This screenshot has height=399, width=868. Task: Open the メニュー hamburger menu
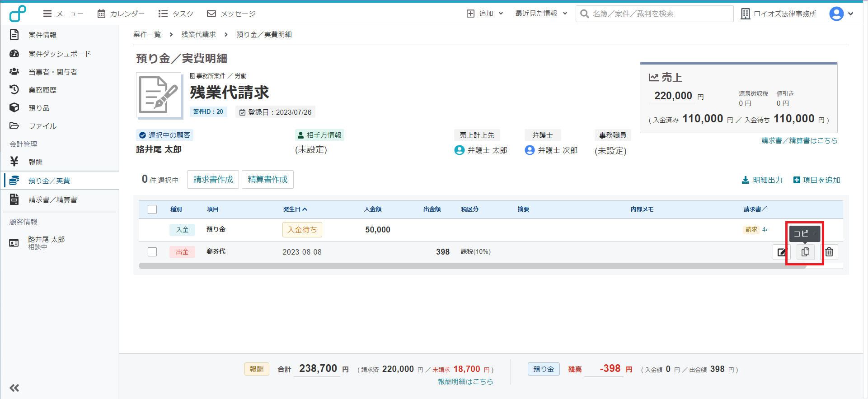63,14
